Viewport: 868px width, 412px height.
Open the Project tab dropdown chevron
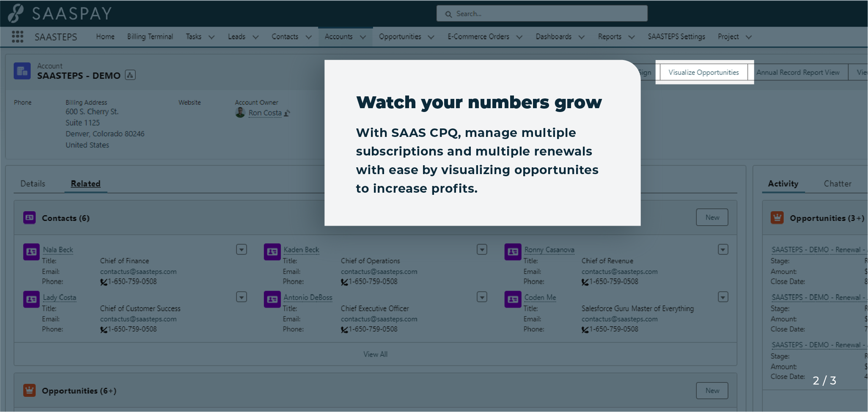click(x=749, y=37)
